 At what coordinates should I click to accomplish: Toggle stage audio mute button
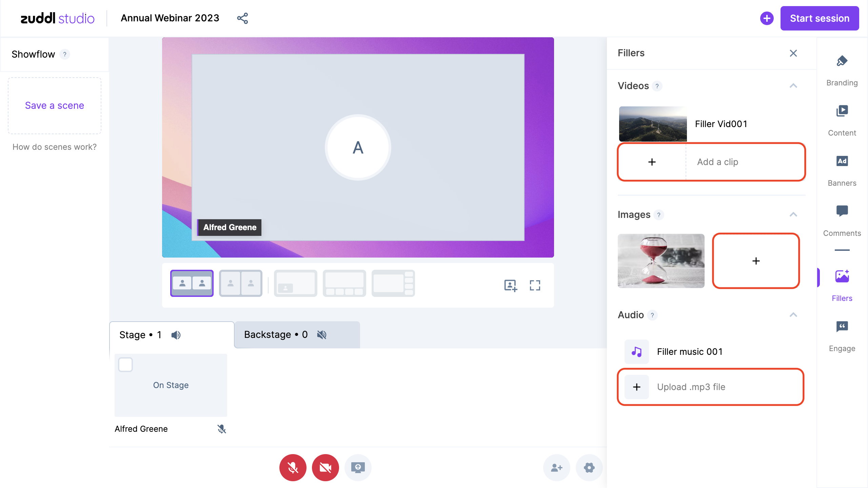pos(176,335)
